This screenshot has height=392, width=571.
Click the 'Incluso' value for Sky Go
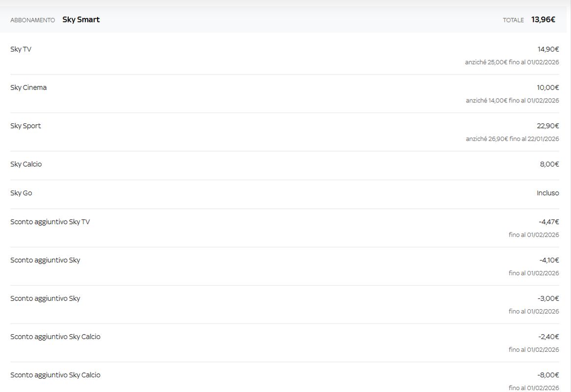547,193
